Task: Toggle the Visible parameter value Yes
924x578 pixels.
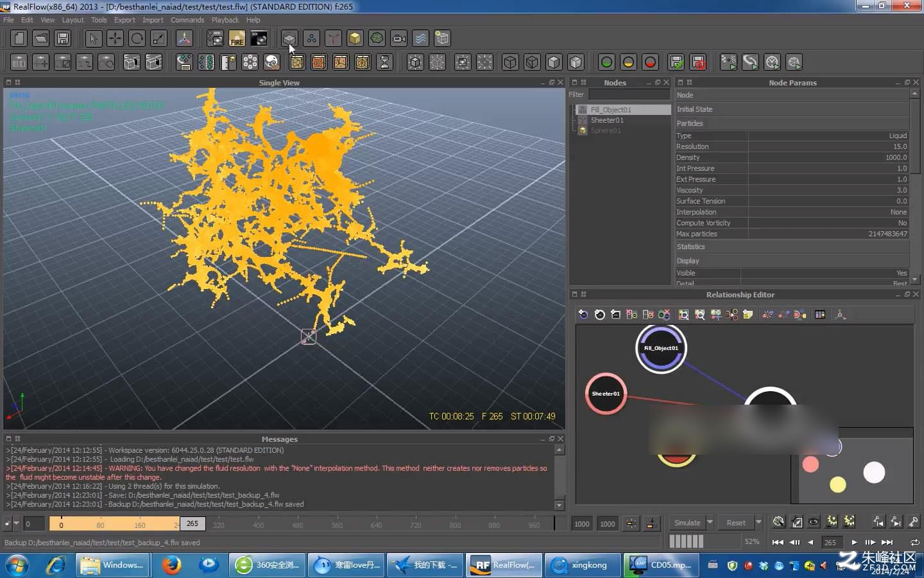Action: (x=825, y=273)
